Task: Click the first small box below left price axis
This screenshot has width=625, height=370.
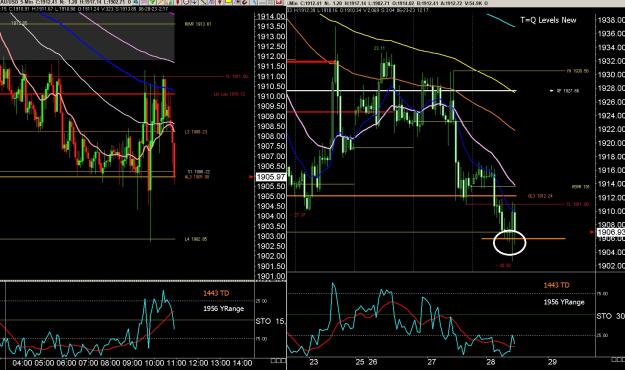Action: point(273,360)
